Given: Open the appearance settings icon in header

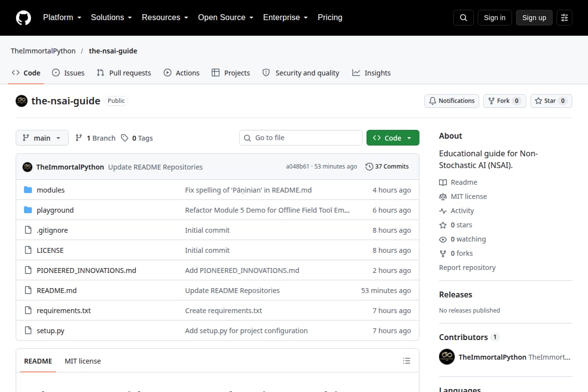Looking at the screenshot, I should pos(564,18).
